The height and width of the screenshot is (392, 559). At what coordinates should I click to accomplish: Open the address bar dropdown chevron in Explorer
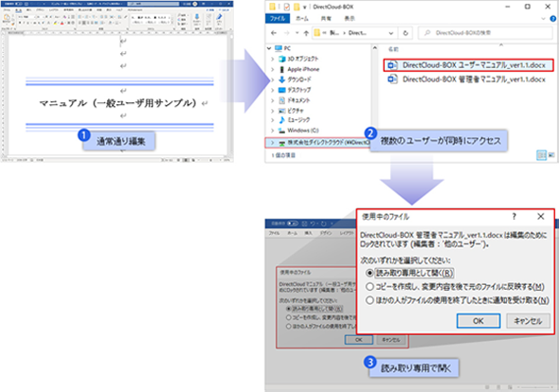[x=391, y=33]
